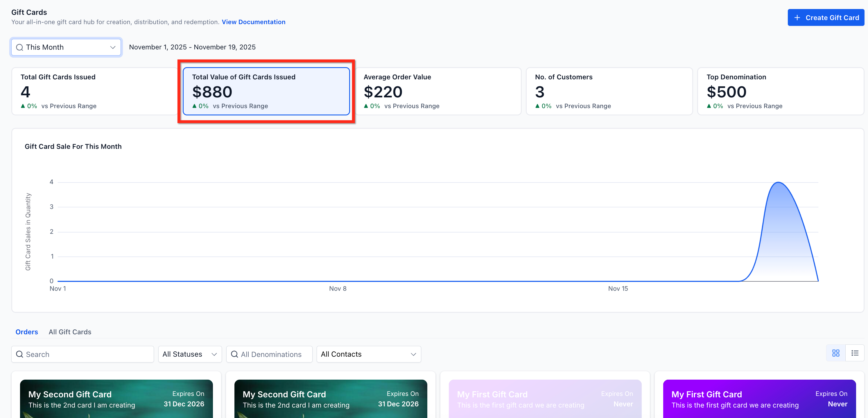The width and height of the screenshot is (868, 418).
Task: Click the green trend arrow under Top Denomination
Action: point(709,106)
